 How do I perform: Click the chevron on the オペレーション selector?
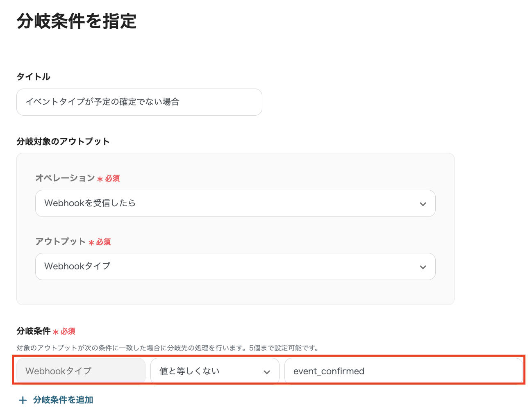click(x=423, y=203)
